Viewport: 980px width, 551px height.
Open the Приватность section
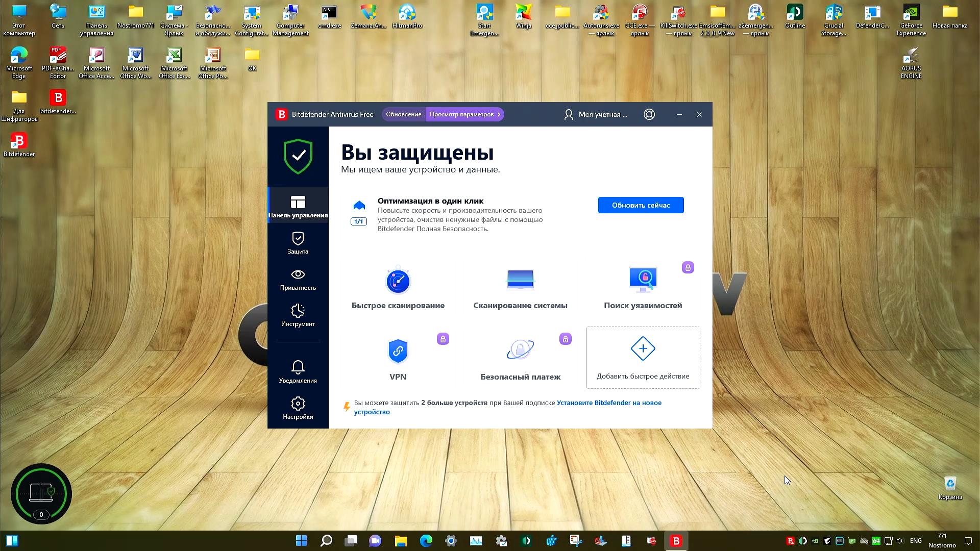[298, 280]
